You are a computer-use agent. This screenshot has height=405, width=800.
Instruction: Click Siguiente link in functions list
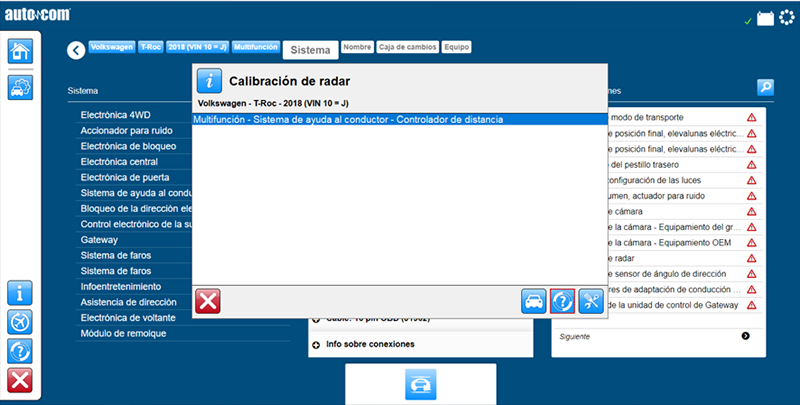(x=574, y=337)
